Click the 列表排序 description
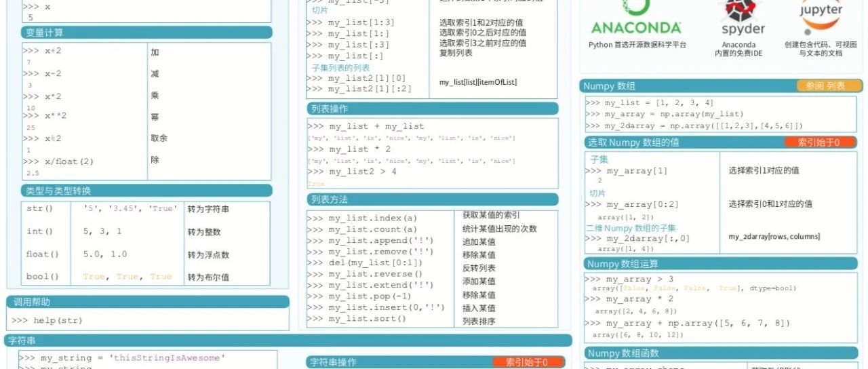The height and width of the screenshot is (369, 868). (x=479, y=321)
